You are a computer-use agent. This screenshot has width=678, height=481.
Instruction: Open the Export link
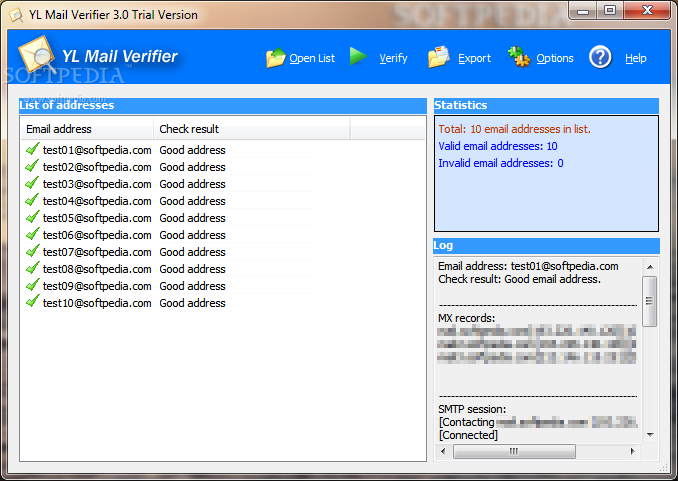point(474,58)
